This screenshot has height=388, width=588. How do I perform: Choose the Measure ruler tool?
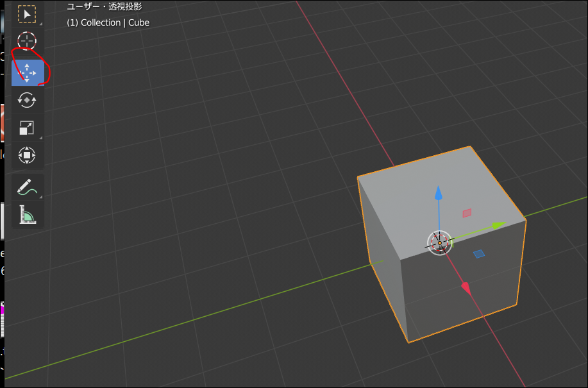[28, 214]
